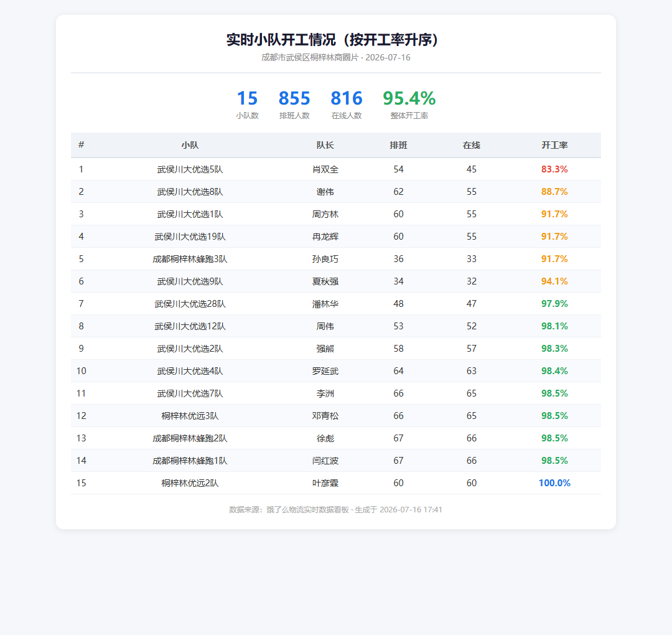The width and height of the screenshot is (672, 635).
Task: Click 排班 value 54 for 肖双全
Action: pos(399,169)
